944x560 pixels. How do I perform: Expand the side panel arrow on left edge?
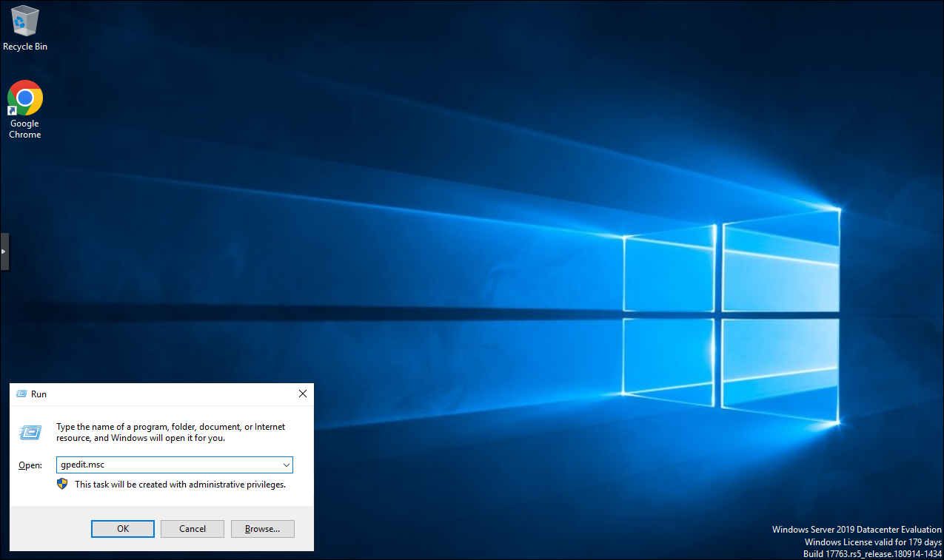[x=4, y=252]
